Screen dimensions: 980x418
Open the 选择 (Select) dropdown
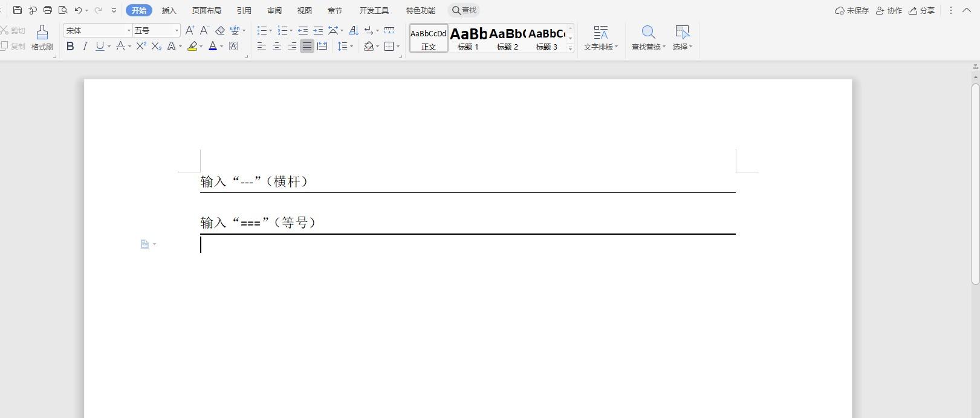click(x=682, y=47)
